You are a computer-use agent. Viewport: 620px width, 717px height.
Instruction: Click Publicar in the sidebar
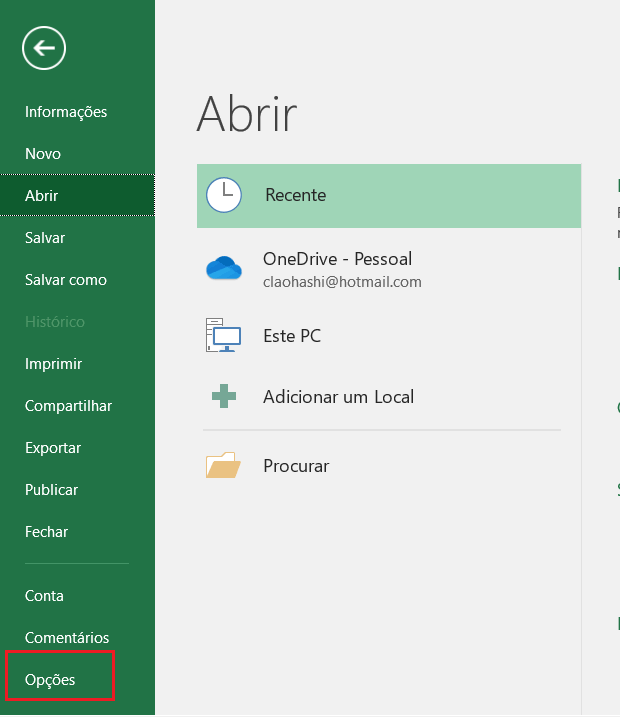pyautogui.click(x=51, y=490)
